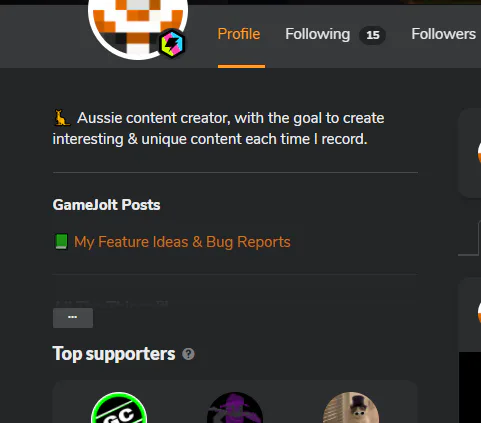Viewport: 481px width, 423px height.
Task: Switch to the Following tab
Action: [x=317, y=34]
